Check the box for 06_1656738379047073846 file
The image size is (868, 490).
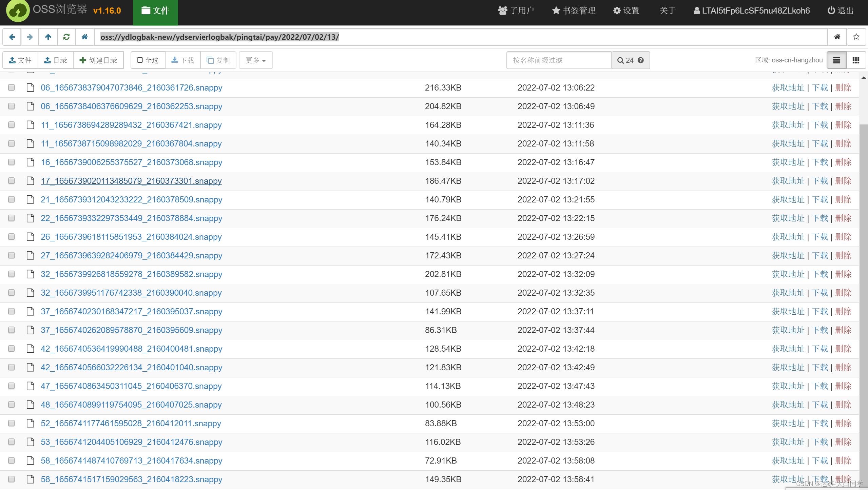(12, 87)
